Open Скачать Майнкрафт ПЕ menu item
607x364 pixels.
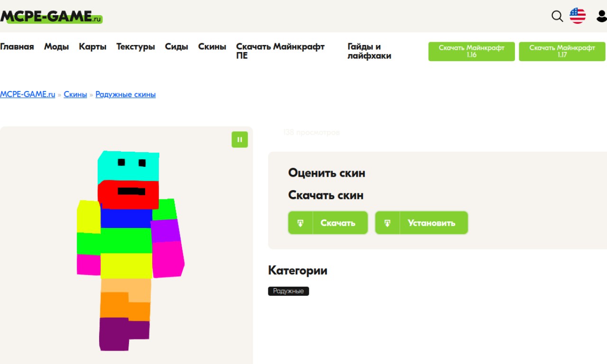280,51
